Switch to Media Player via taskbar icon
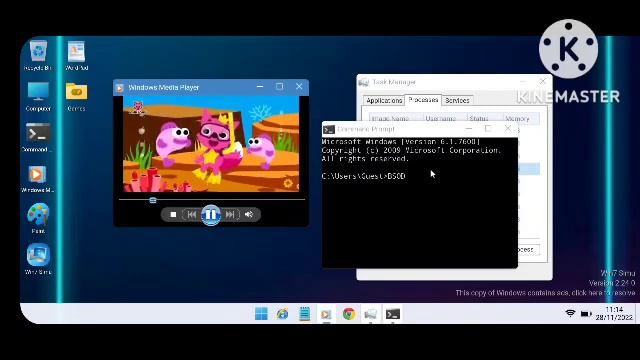 pos(326,314)
